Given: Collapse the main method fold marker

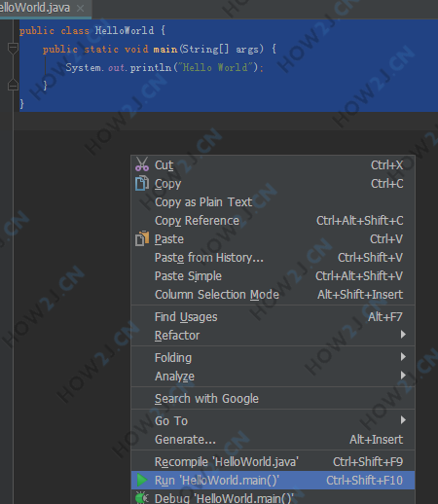Looking at the screenshot, I should 13,49.
